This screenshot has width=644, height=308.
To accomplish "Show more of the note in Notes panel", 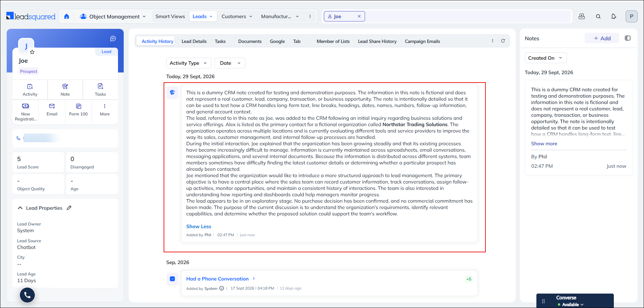I will click(544, 144).
